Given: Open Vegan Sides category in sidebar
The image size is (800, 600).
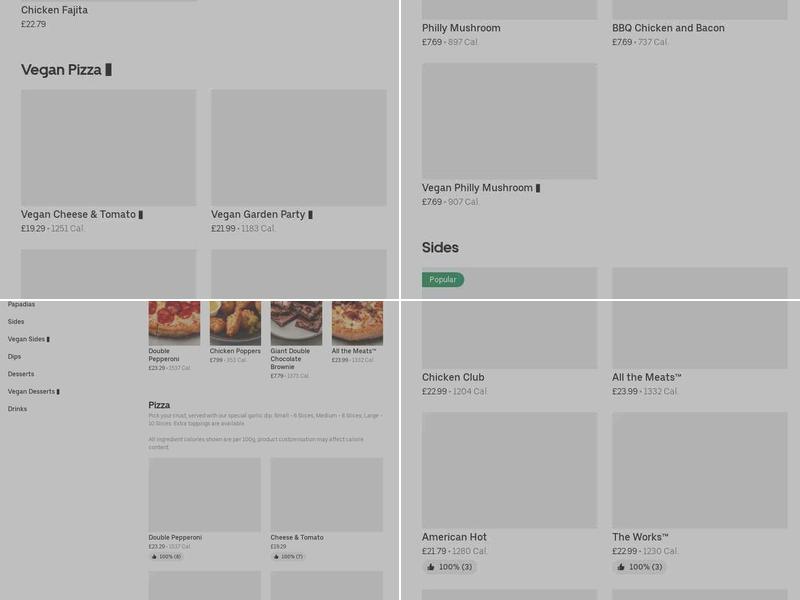Looking at the screenshot, I should pos(28,339).
